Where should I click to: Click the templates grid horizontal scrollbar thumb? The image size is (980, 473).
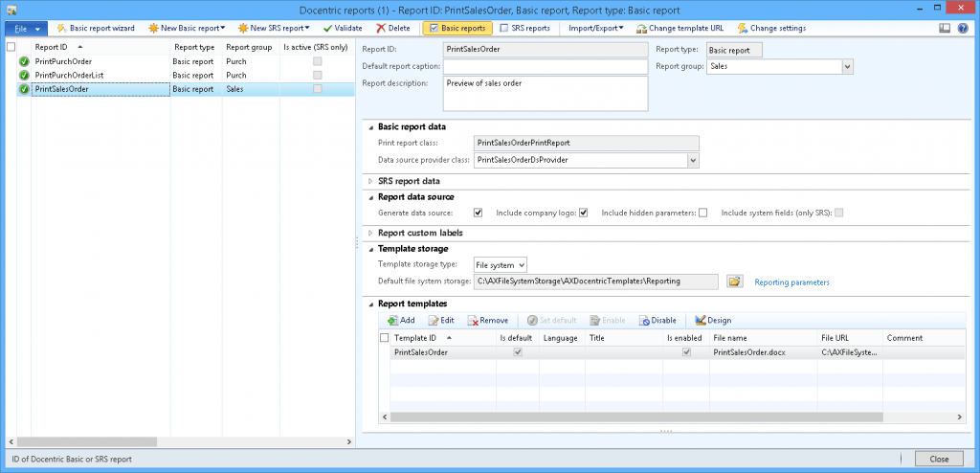coord(636,417)
